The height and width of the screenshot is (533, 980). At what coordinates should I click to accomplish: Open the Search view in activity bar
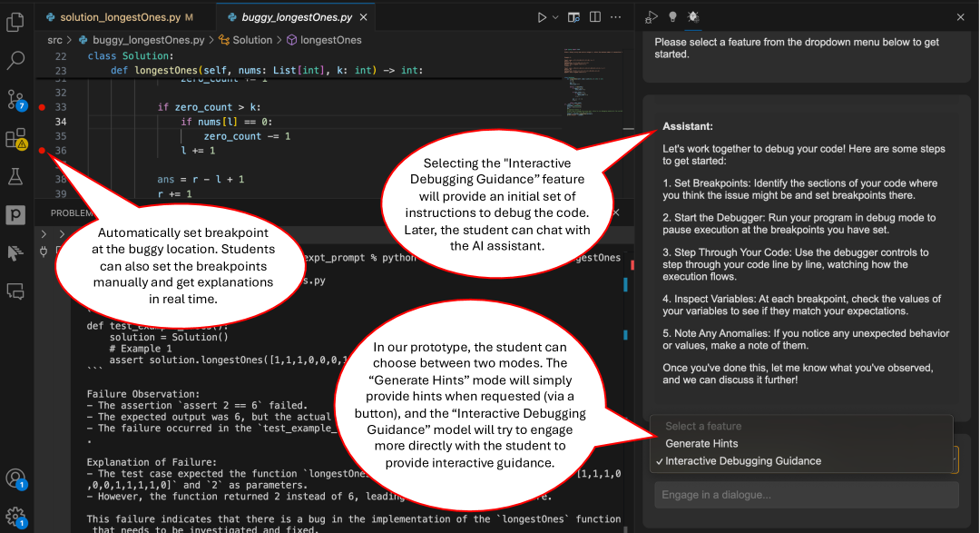point(15,61)
